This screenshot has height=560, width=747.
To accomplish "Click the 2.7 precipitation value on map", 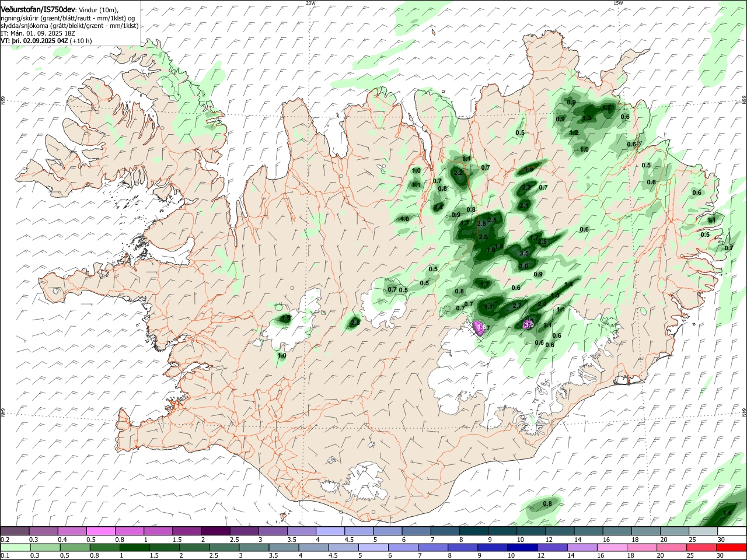I will click(516, 306).
